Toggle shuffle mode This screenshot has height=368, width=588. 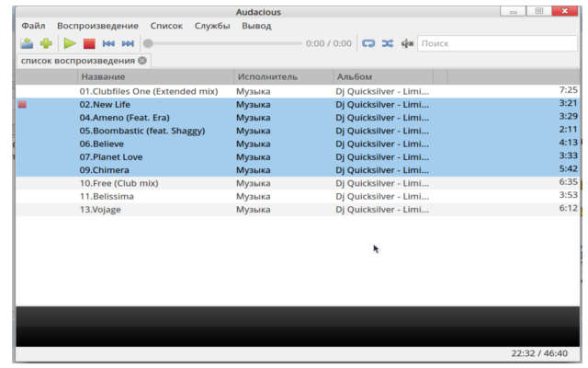tap(388, 43)
